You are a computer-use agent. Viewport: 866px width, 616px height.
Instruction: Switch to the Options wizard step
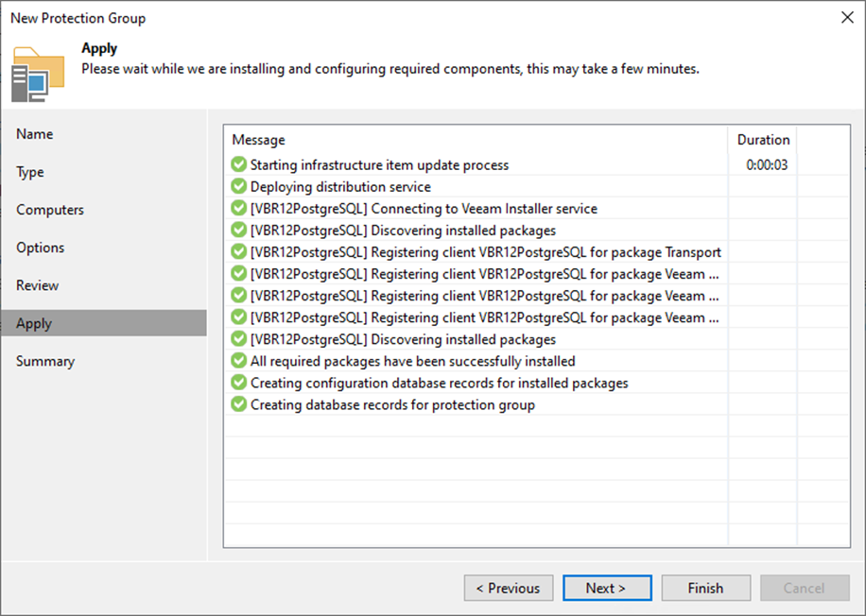tap(41, 248)
